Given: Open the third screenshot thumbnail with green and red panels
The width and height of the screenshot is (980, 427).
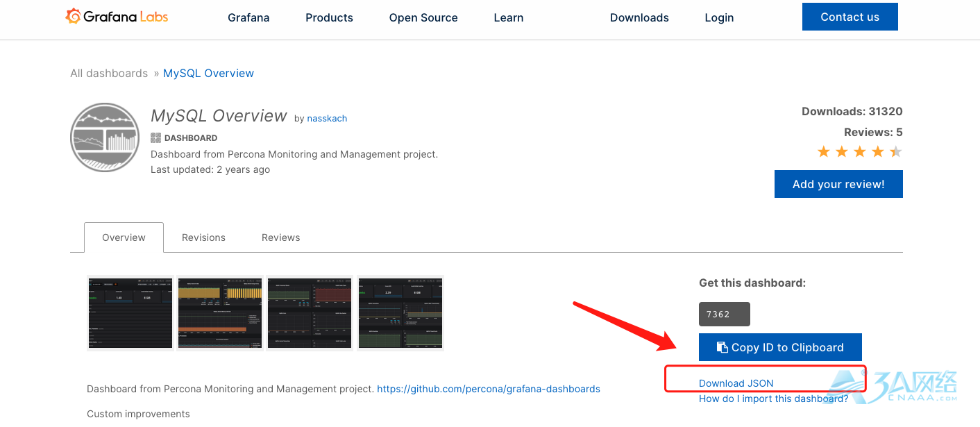Looking at the screenshot, I should [310, 312].
